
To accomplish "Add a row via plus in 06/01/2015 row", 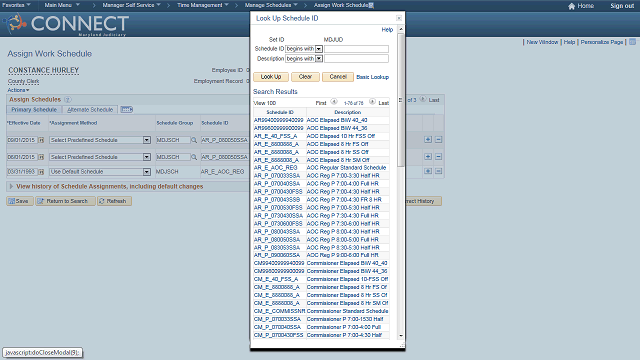I will (428, 157).
